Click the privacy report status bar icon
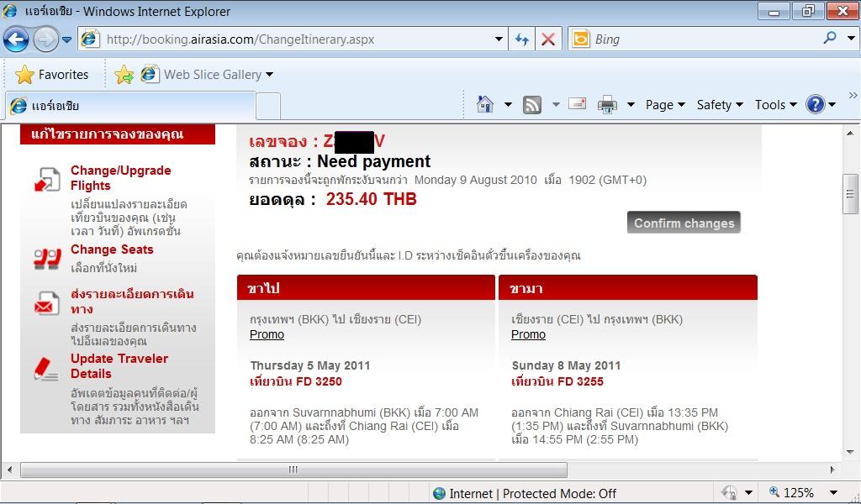This screenshot has height=504, width=861. pyautogui.click(x=729, y=492)
